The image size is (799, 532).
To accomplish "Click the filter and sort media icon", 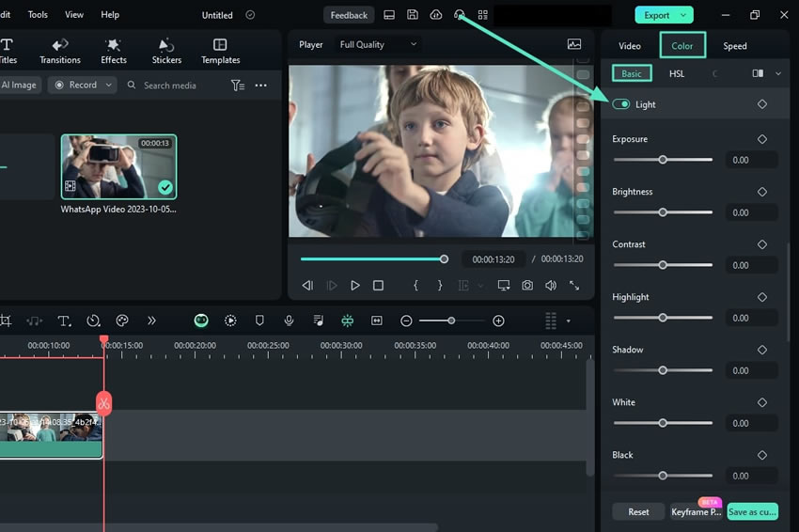I will pyautogui.click(x=238, y=86).
